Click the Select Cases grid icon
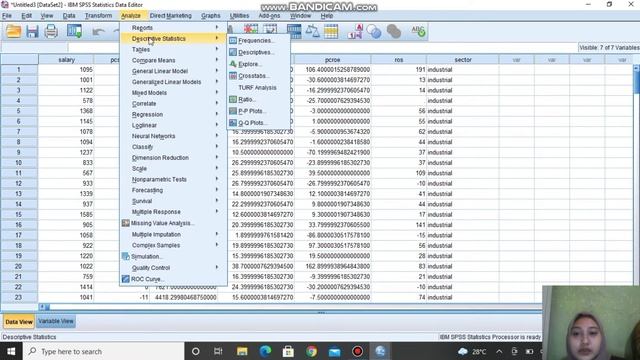Viewport: 640px width, 360px height. click(x=331, y=31)
